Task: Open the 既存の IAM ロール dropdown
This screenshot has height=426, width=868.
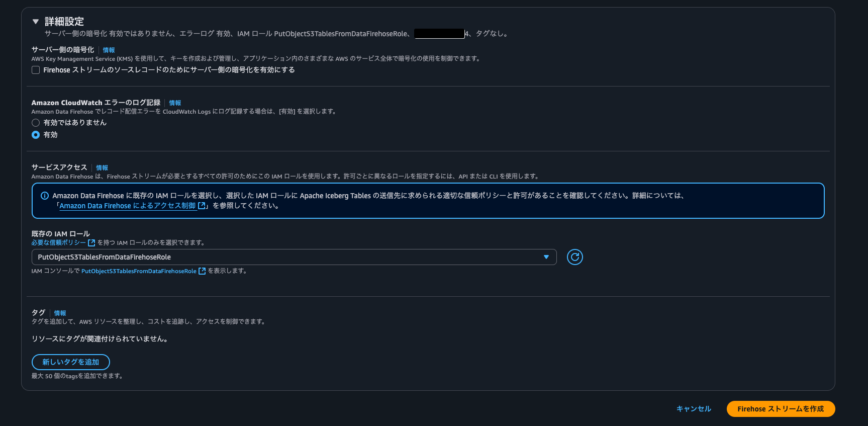Action: click(294, 257)
